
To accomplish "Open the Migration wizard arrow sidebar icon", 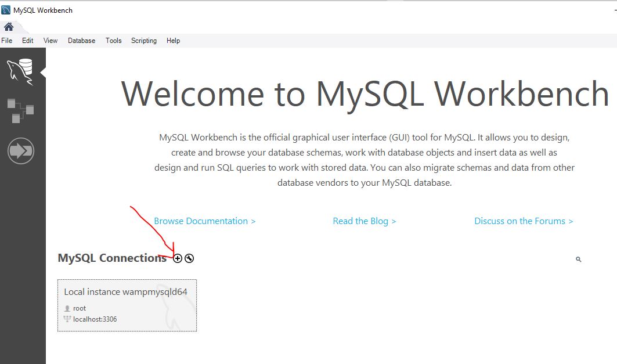I will pos(21,151).
